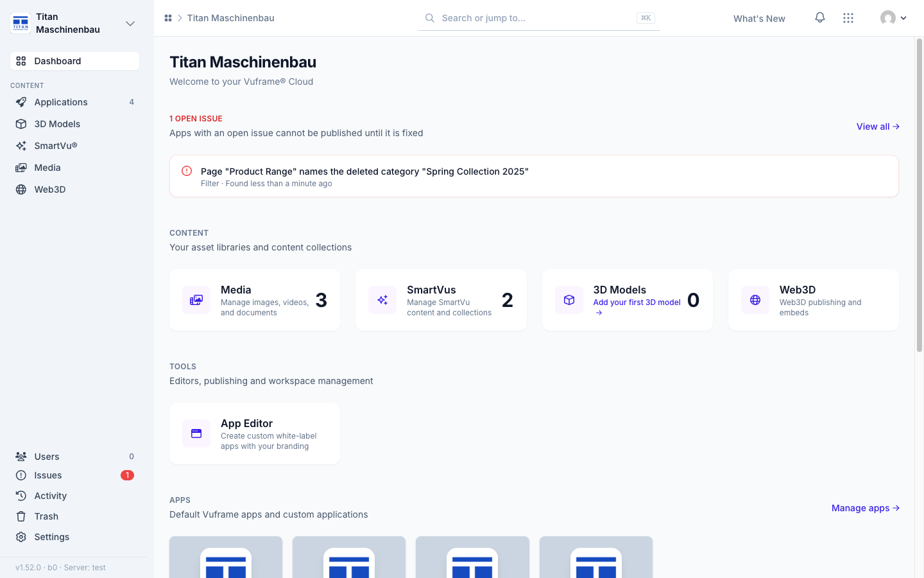The height and width of the screenshot is (578, 924).
Task: Click the Trash bin icon
Action: pos(21,516)
